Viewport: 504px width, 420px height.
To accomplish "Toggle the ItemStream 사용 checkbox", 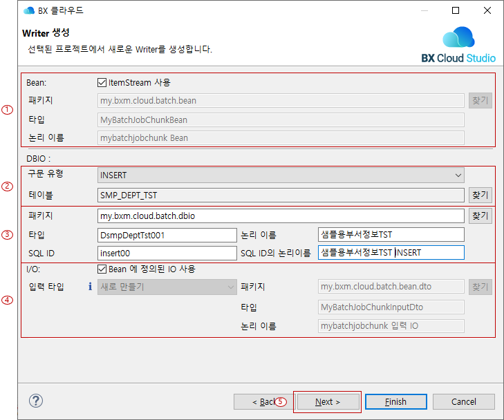I will pyautogui.click(x=102, y=82).
